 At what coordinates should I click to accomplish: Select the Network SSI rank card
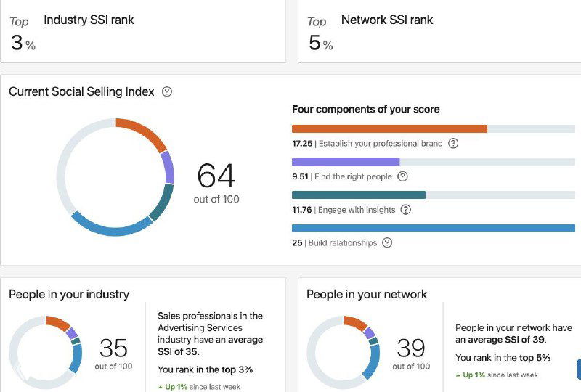[x=439, y=31]
